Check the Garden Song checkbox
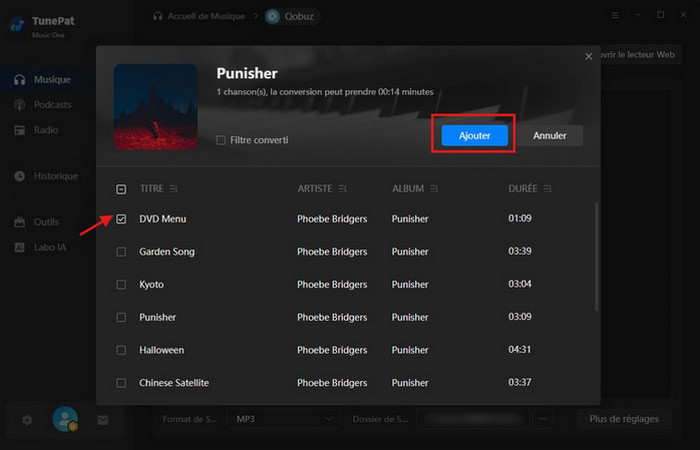Viewport: 700px width, 450px height. coord(121,251)
